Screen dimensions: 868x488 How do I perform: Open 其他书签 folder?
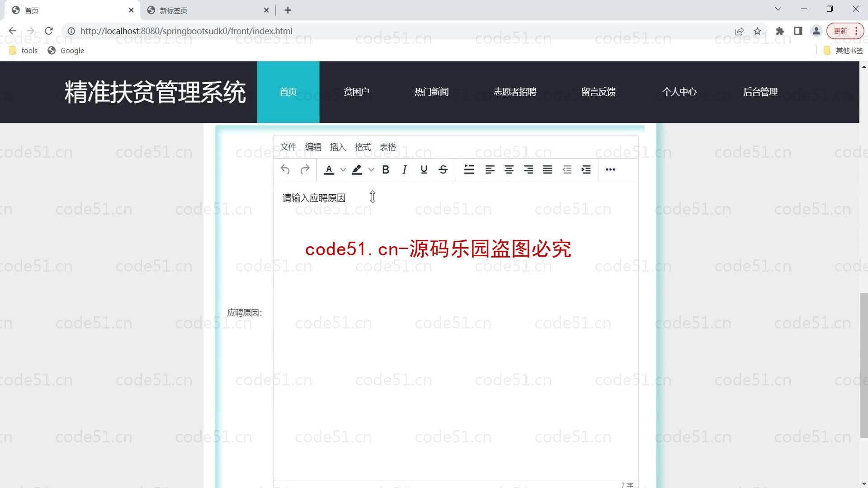pyautogui.click(x=844, y=51)
